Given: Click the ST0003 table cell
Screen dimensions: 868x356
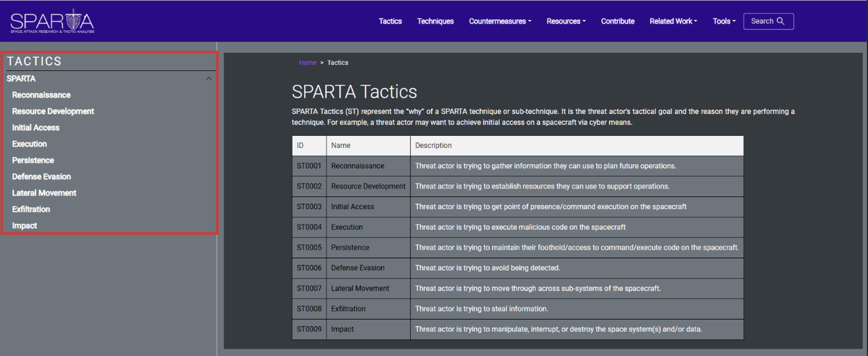Looking at the screenshot, I should 309,207.
